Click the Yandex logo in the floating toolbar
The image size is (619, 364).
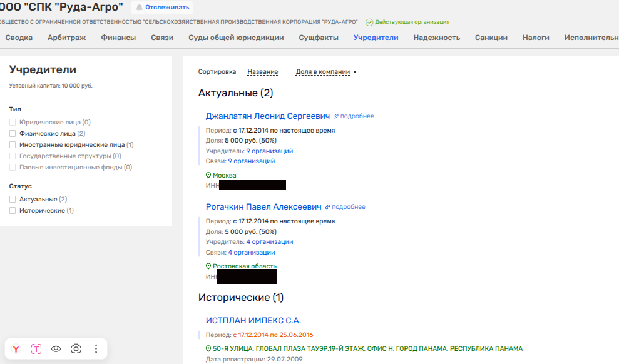coord(16,349)
